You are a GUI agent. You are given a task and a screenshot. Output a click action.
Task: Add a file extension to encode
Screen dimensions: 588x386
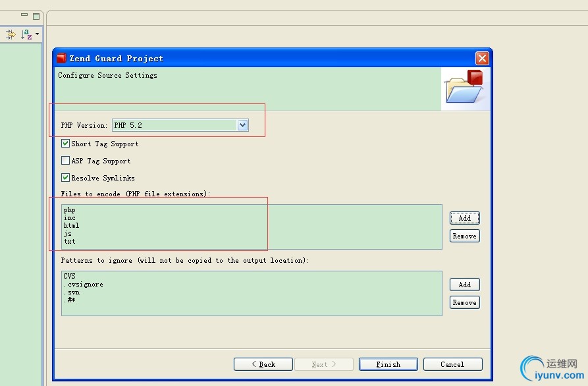(x=465, y=218)
